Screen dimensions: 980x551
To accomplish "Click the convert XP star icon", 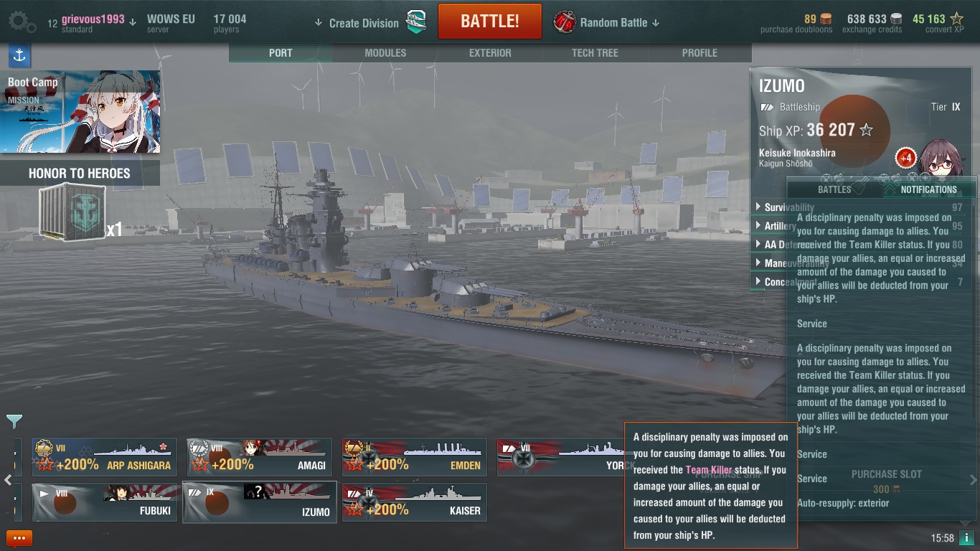I will (x=957, y=19).
